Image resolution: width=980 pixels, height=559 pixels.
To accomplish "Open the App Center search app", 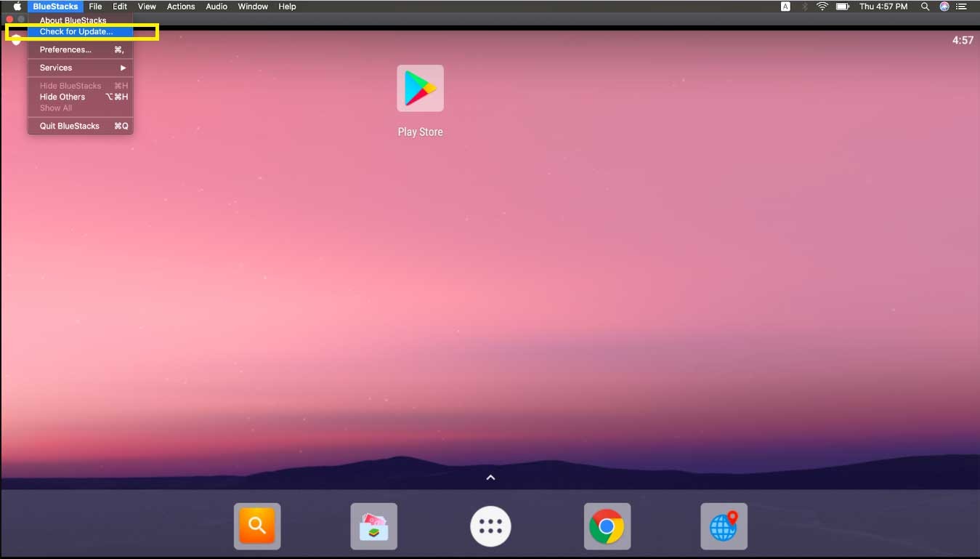I will click(256, 526).
